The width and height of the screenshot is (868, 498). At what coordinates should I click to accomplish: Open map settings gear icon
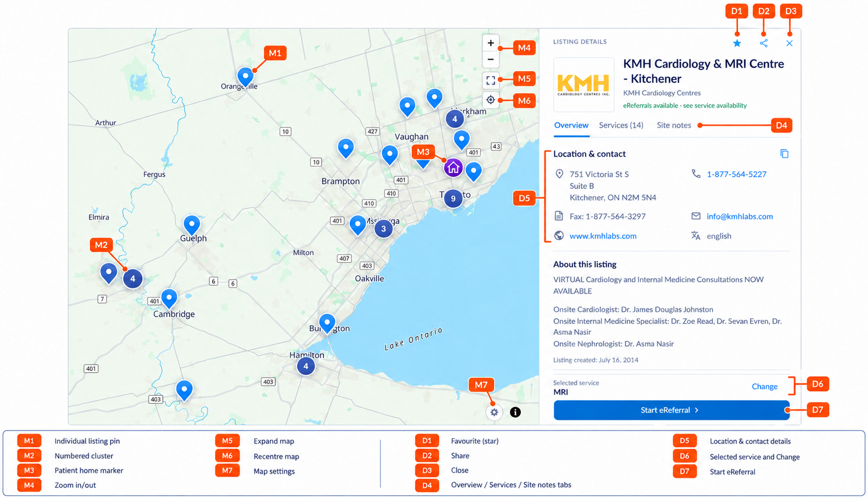(494, 412)
